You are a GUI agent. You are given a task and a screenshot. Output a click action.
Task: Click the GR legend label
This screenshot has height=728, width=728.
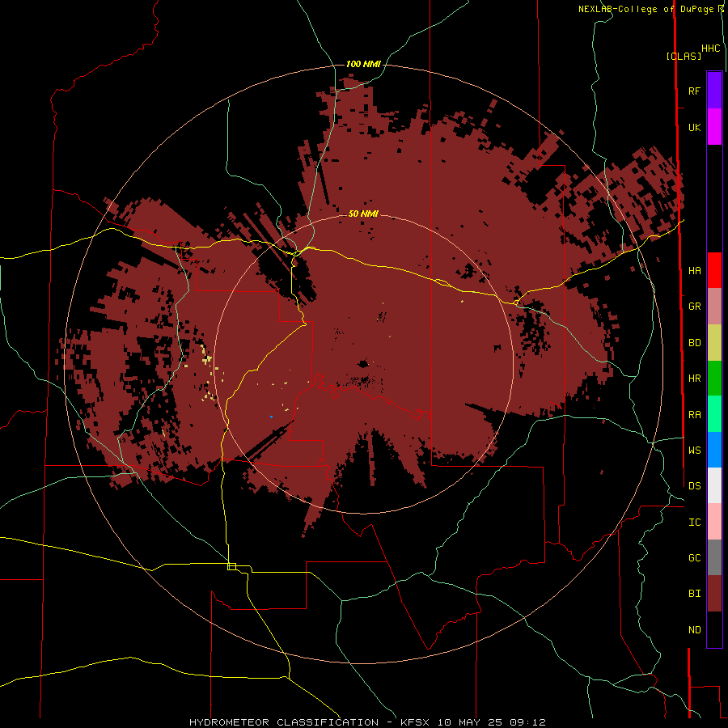point(694,307)
